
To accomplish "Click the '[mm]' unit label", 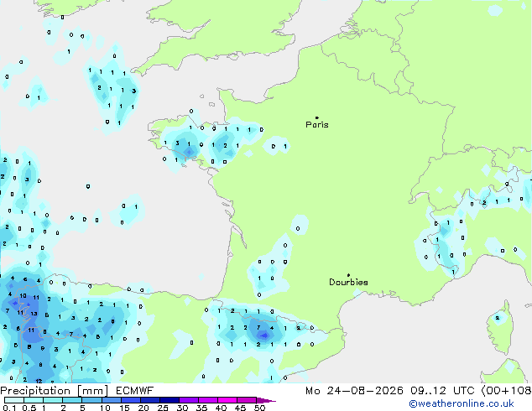I will (93, 391).
